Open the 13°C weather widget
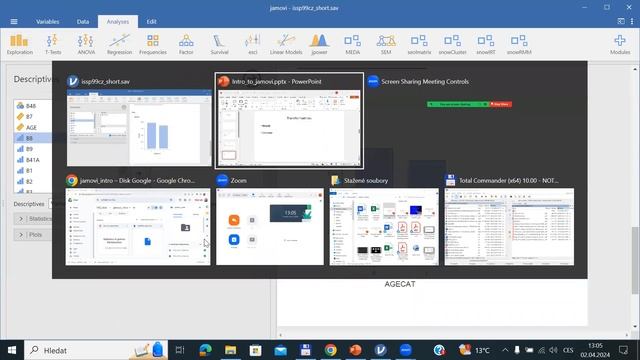Image resolution: width=640 pixels, height=360 pixels. click(x=474, y=350)
